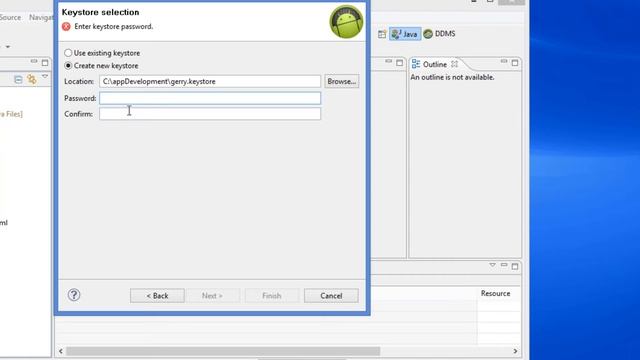This screenshot has height=360, width=640.
Task: Click the horizontal scrollbar left arrow
Action: (61, 351)
